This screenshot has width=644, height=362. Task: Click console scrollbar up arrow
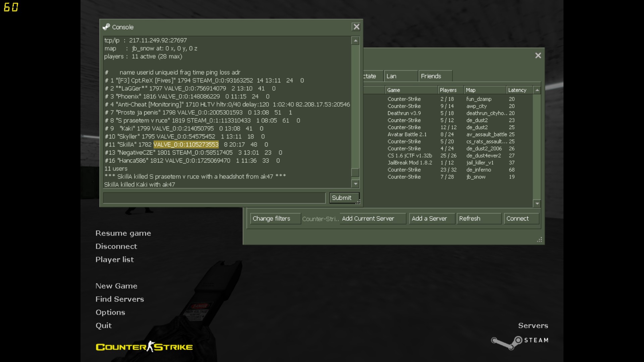pyautogui.click(x=355, y=41)
